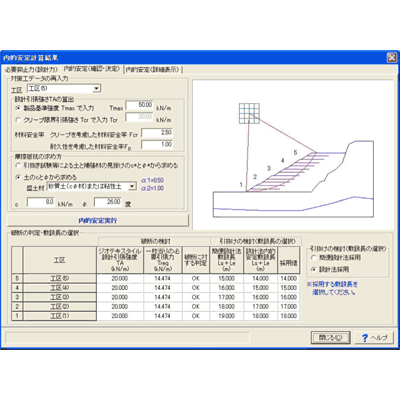
Task: Select the simplified design method radio button
Action: click(x=313, y=258)
